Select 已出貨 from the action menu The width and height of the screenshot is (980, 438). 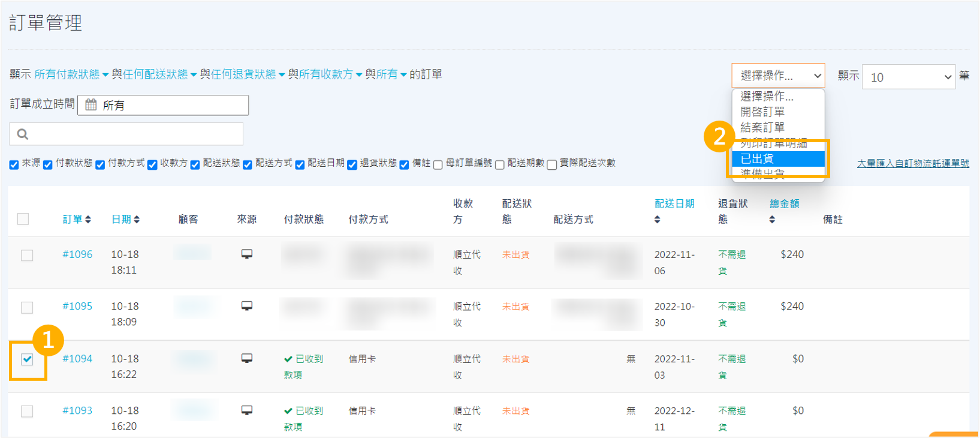[x=777, y=158]
